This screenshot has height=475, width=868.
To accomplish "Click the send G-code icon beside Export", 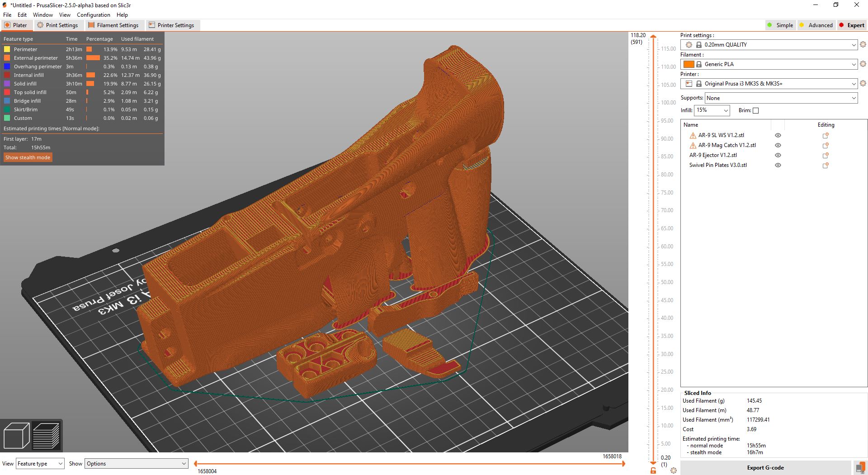I will 860,468.
